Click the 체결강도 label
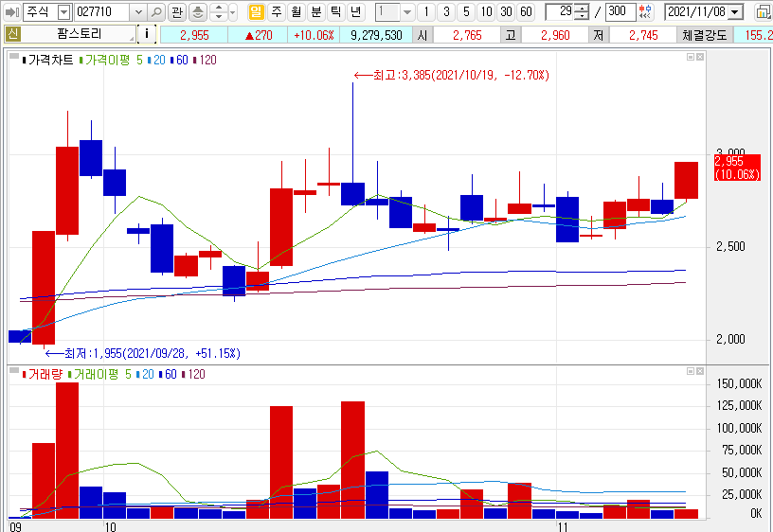The width and height of the screenshot is (773, 532). [x=705, y=35]
